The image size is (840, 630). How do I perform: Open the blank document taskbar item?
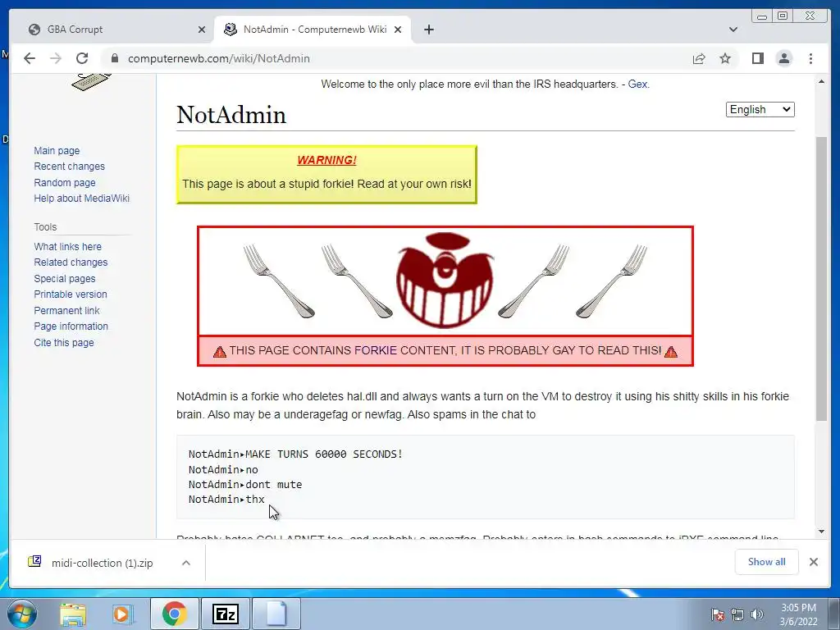(x=276, y=614)
